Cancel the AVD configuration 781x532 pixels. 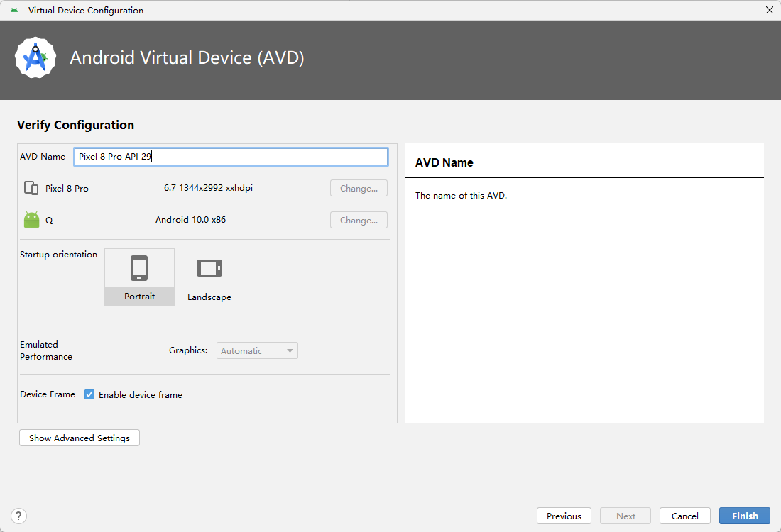[x=685, y=516]
